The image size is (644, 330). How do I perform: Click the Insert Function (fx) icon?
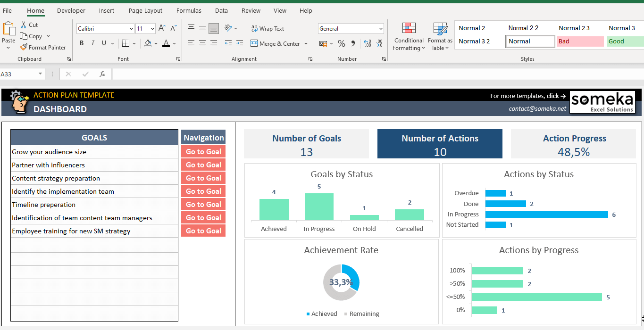click(x=102, y=74)
